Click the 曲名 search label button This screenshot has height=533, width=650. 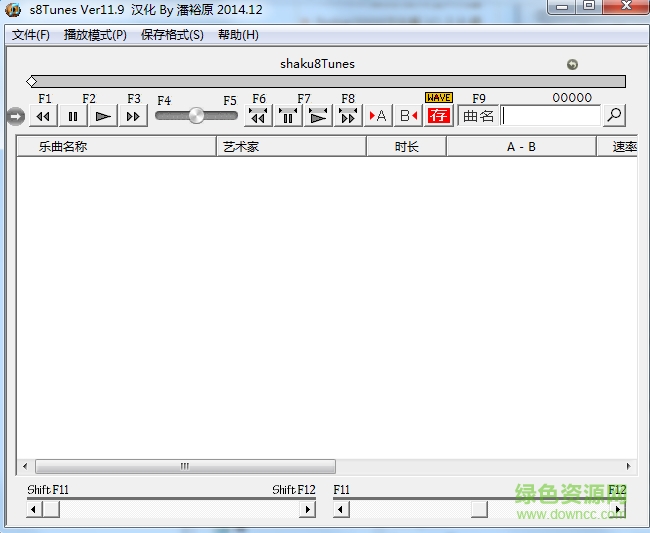(478, 116)
